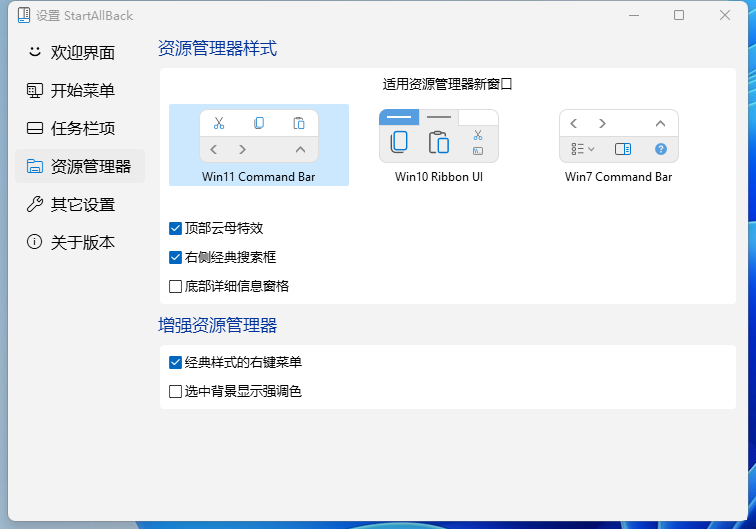Viewport: 756px width, 529px height.
Task: Click the folder icon beside 资源管理器
Action: point(35,166)
